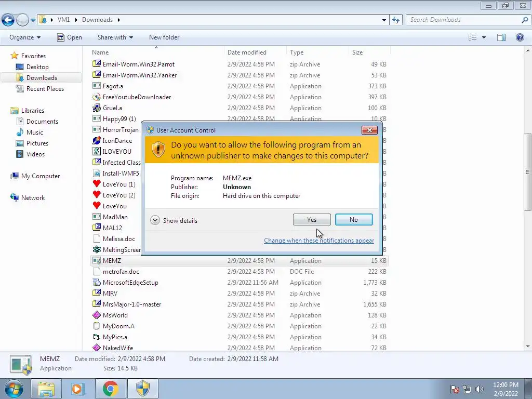Image resolution: width=532 pixels, height=399 pixels.
Task: Click the Back navigation arrow
Action: 8,20
